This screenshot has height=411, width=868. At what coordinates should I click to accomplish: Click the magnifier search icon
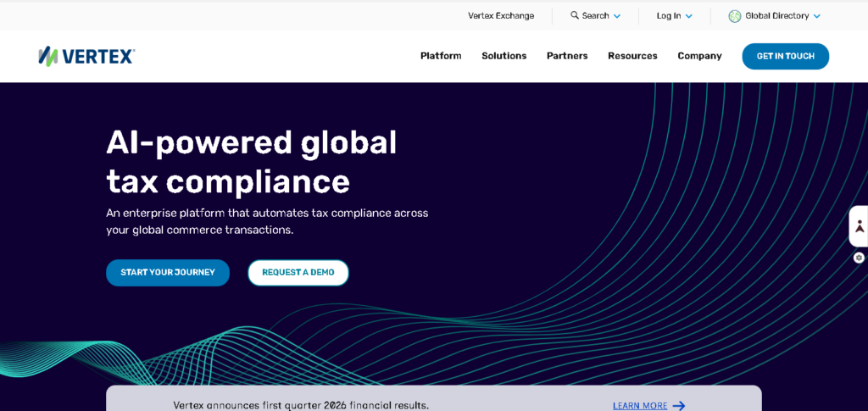point(575,15)
